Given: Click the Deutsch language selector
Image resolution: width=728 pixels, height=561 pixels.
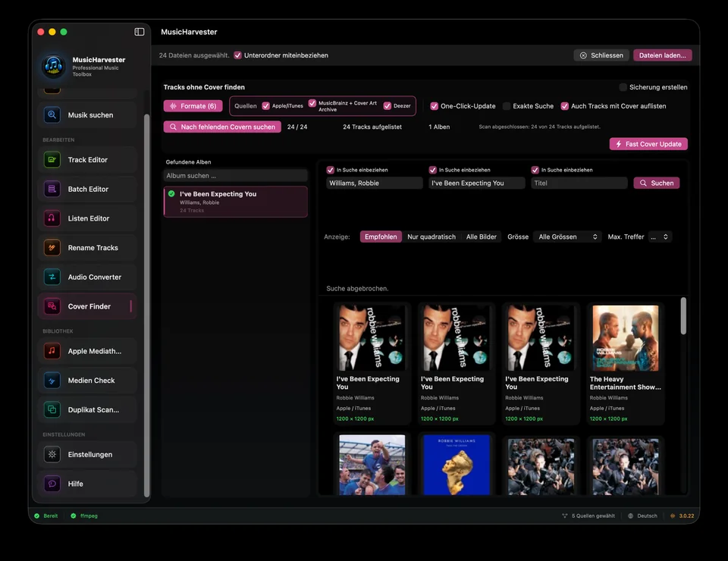Looking at the screenshot, I should [x=642, y=516].
